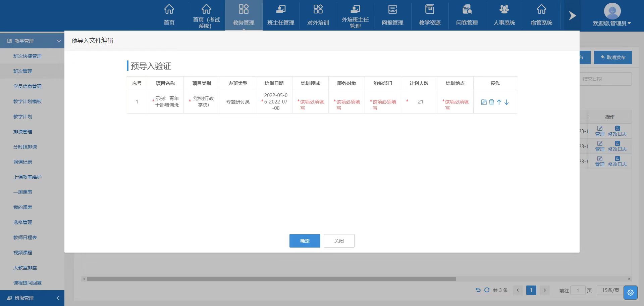
Task: Open the settings gear floating button
Action: [x=630, y=293]
